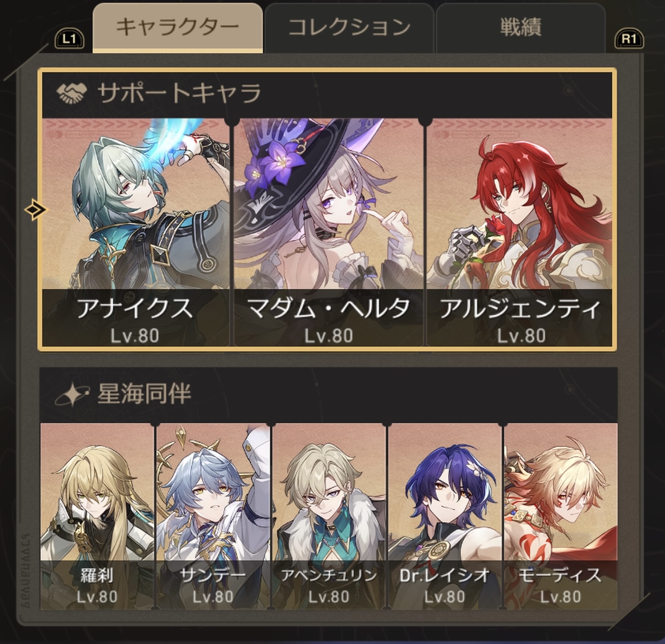The image size is (665, 644).
Task: Select the マダム・ヘルタ character card
Action: pyautogui.click(x=328, y=232)
